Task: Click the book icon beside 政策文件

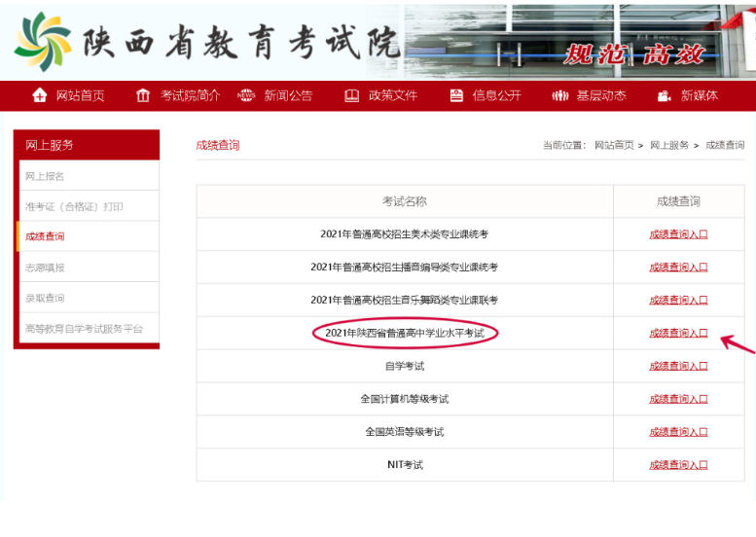Action: pyautogui.click(x=352, y=95)
